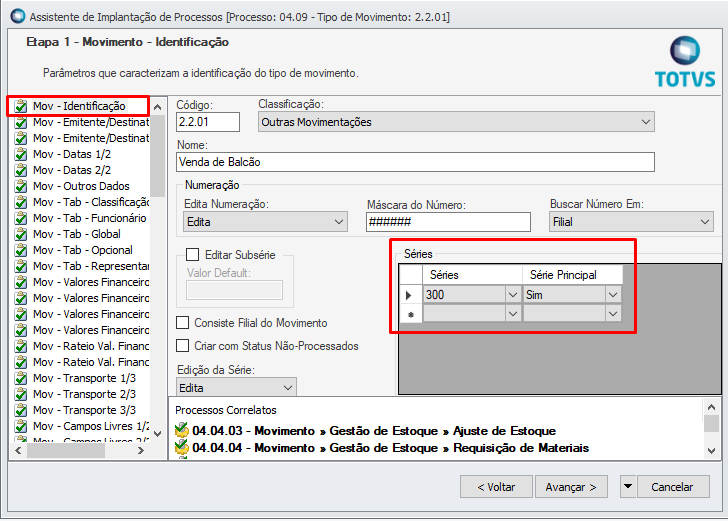Click the Avançar button

point(571,487)
